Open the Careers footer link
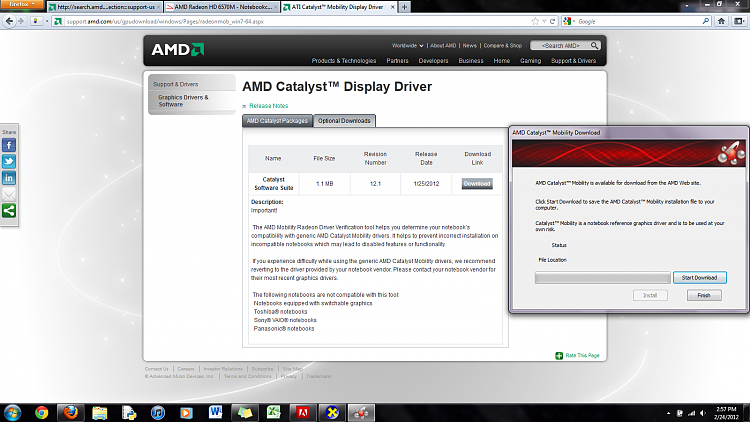 click(x=186, y=369)
